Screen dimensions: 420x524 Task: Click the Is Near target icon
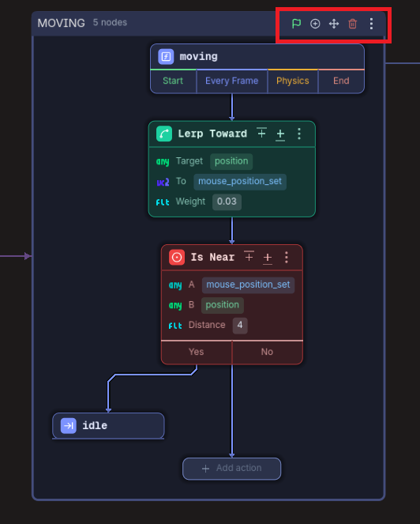point(177,257)
